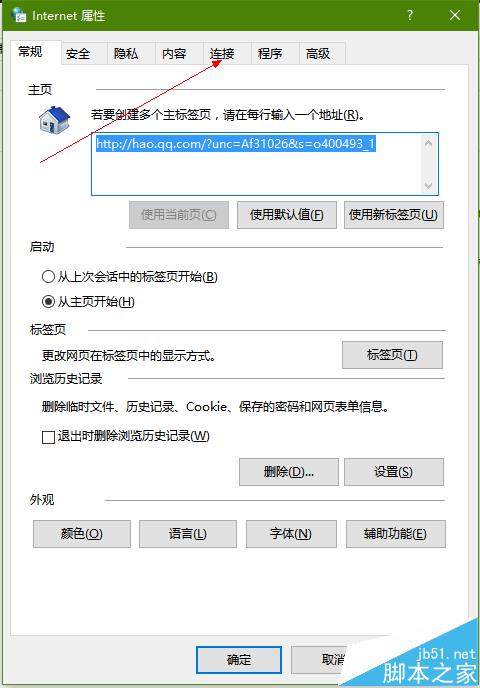Click the blue house home page icon
The width and height of the screenshot is (480, 688).
[54, 120]
